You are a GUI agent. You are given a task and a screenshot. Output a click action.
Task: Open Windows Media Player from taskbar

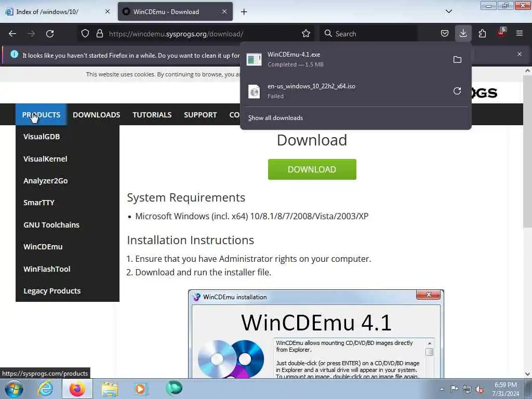tap(140, 389)
